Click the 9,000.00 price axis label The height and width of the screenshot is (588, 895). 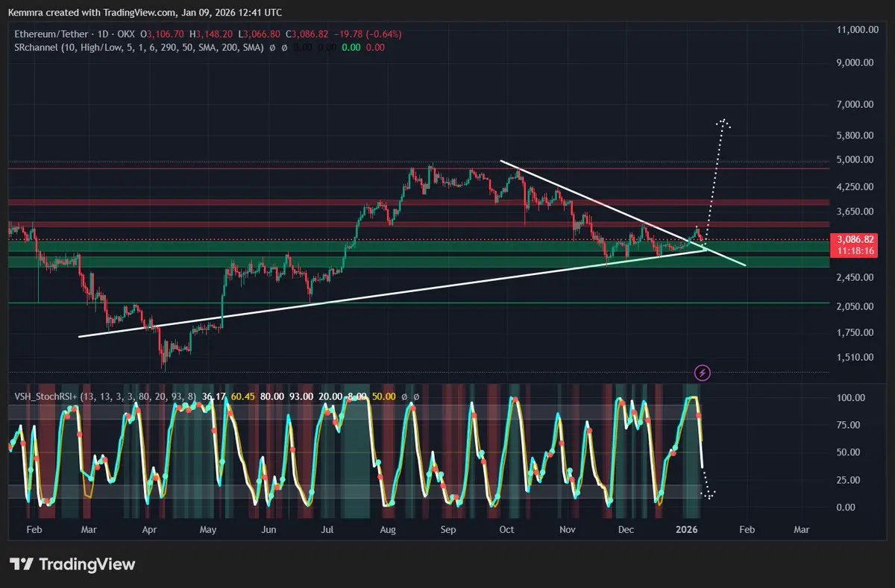click(855, 63)
